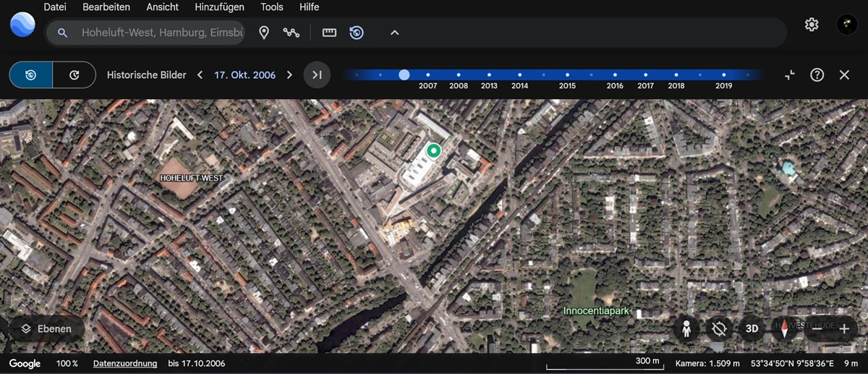
Task: Switch to the timelapse mode toggle
Action: tap(74, 75)
